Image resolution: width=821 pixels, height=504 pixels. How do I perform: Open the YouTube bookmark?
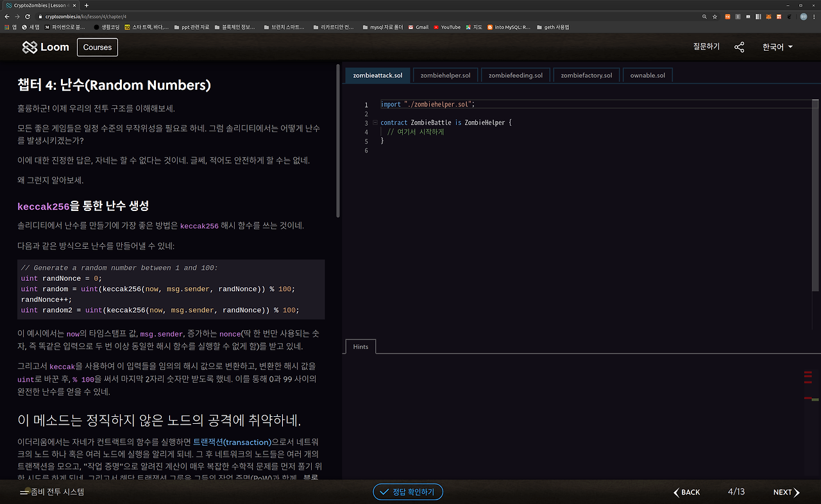[x=447, y=28]
